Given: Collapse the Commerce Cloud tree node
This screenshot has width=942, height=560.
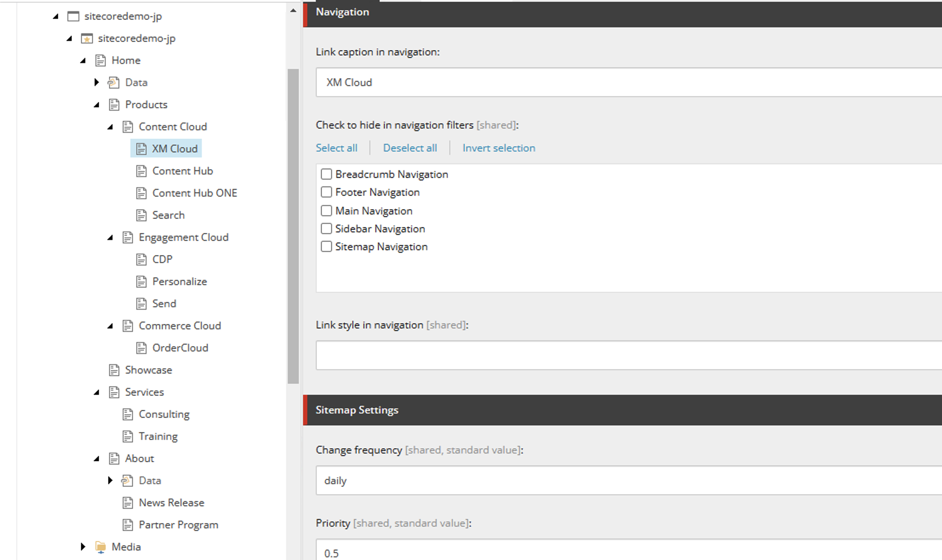Looking at the screenshot, I should tap(110, 326).
